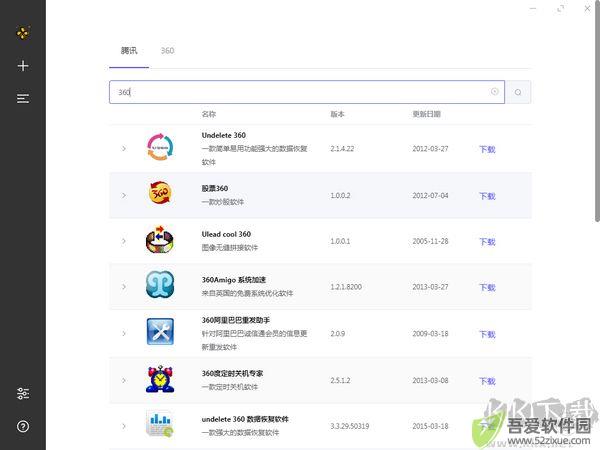600x450 pixels.
Task: Expand the Ulead cool 360 row chevron
Action: click(124, 241)
